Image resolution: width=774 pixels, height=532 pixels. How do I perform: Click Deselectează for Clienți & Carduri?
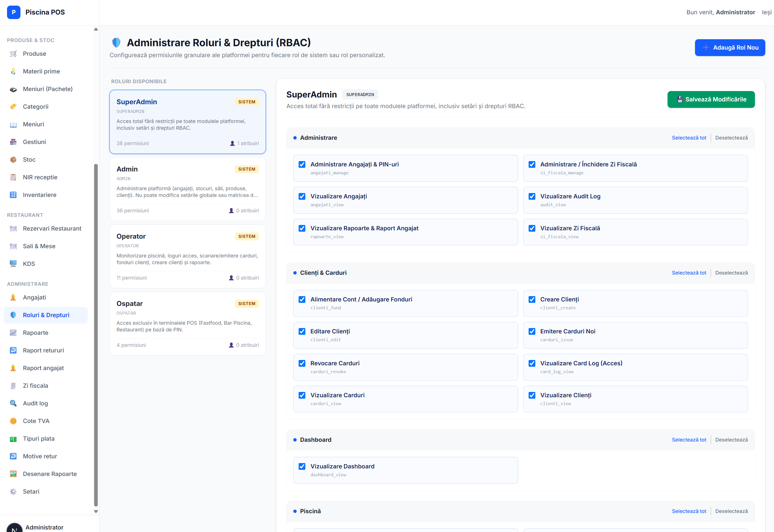coord(731,273)
